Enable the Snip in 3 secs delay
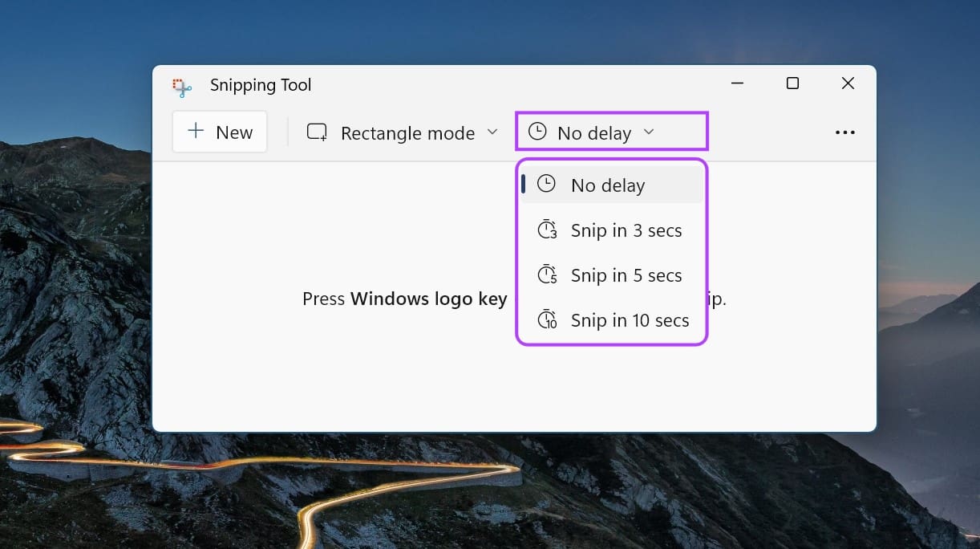Viewport: 980px width, 549px height. pos(626,230)
